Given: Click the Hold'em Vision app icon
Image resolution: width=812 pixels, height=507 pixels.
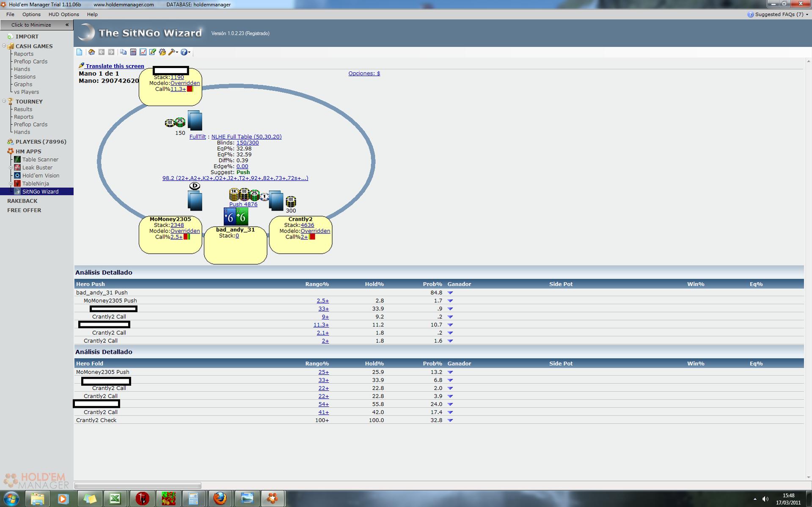Looking at the screenshot, I should click(17, 175).
